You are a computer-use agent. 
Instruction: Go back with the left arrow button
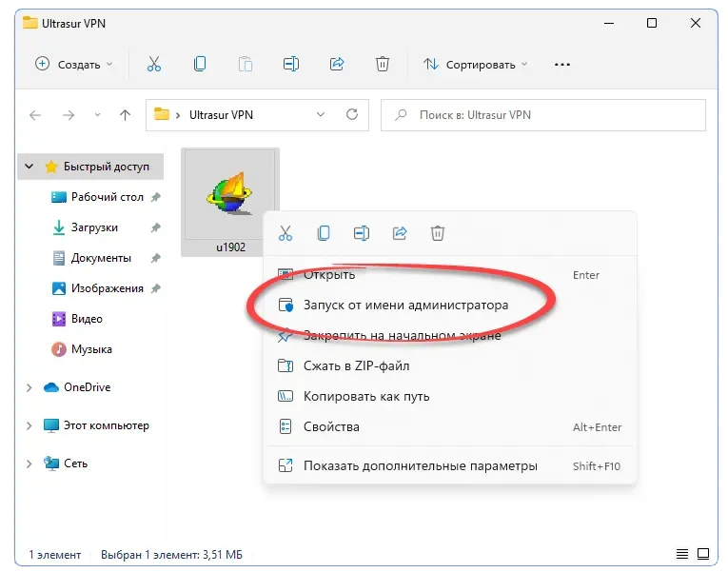tap(35, 114)
